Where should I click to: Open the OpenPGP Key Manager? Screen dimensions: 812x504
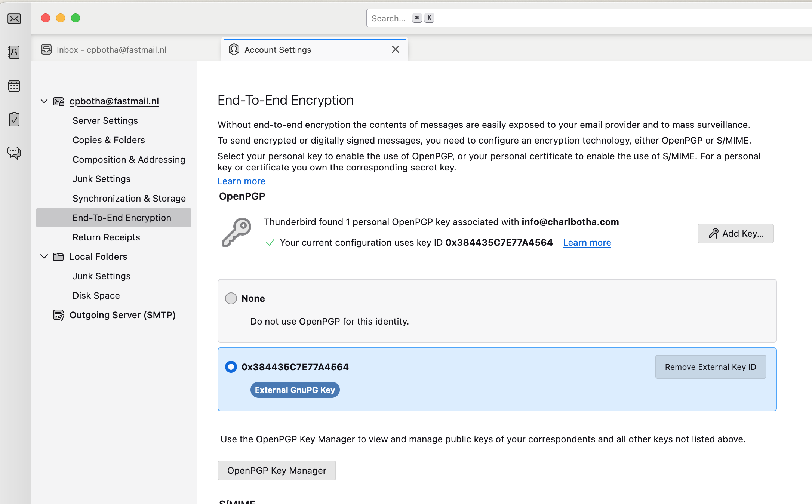coord(277,471)
